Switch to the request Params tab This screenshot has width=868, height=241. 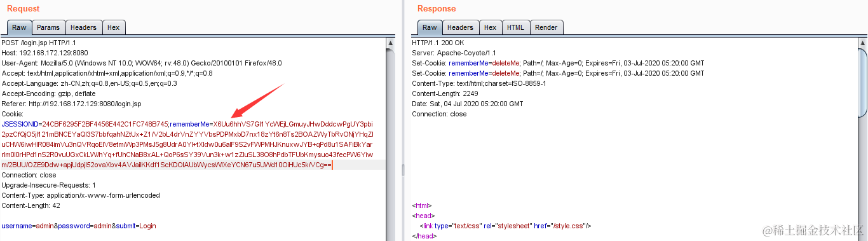click(48, 27)
